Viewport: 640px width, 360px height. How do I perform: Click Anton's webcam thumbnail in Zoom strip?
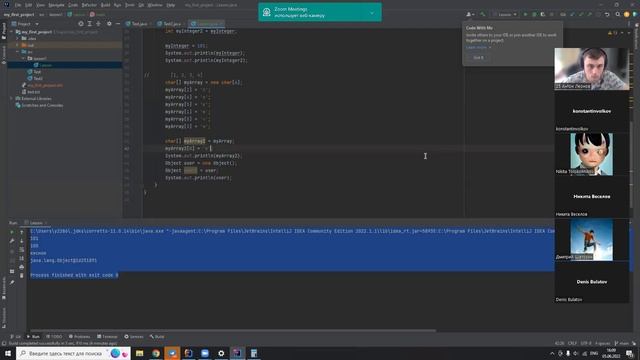pyautogui.click(x=591, y=69)
